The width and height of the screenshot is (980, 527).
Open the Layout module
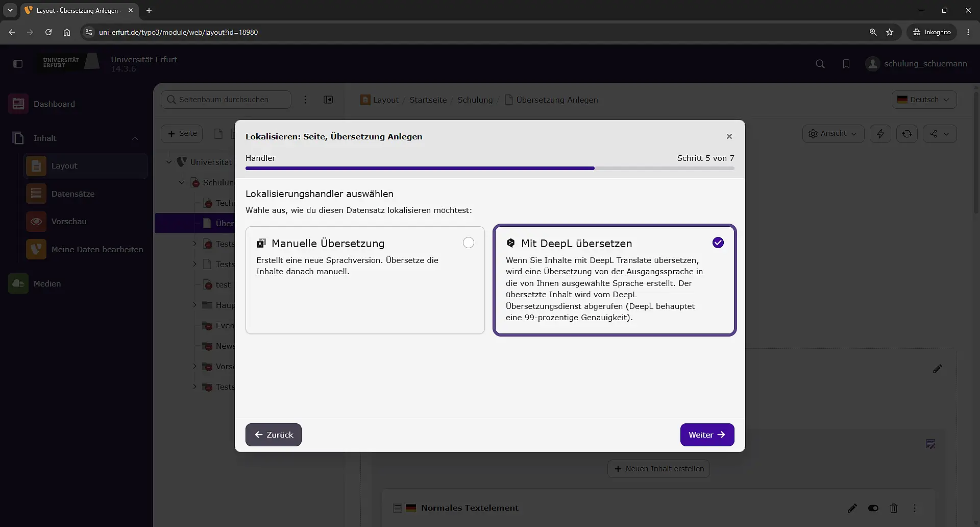click(x=86, y=166)
